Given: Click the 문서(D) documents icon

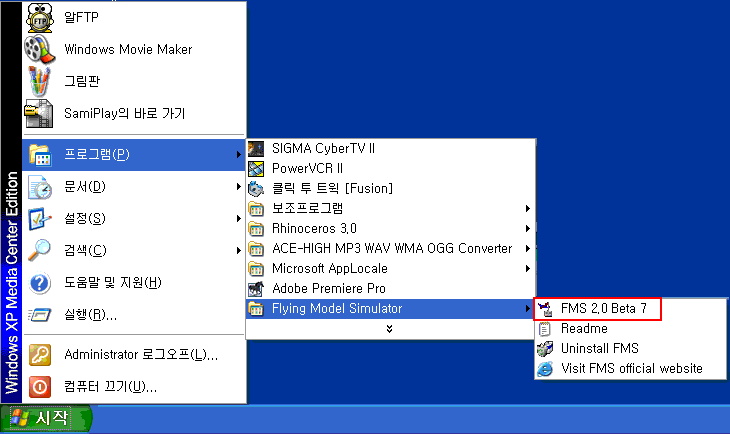Looking at the screenshot, I should point(40,187).
